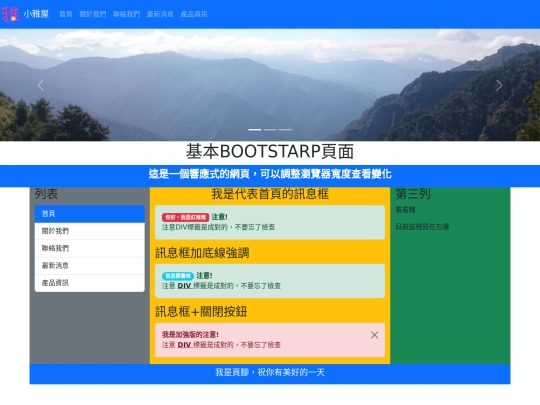Click 我是代表首頁的訊息框 heading
The height and width of the screenshot is (405, 540).
coord(270,194)
